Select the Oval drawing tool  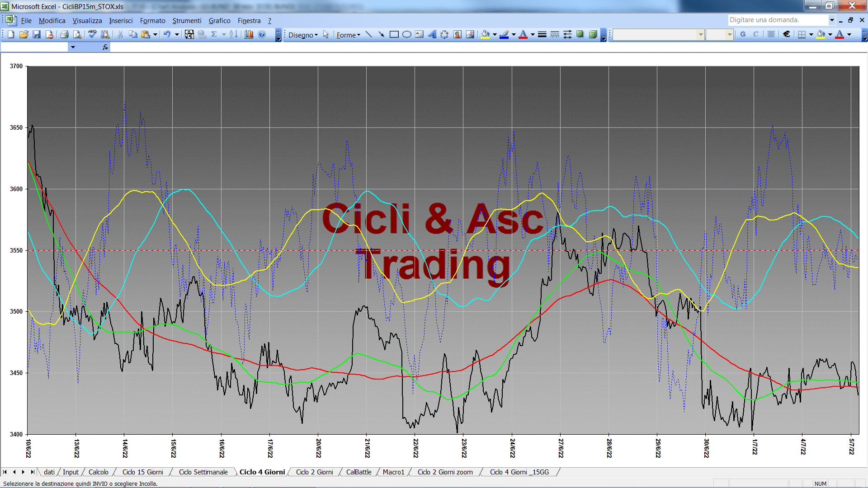pos(407,34)
